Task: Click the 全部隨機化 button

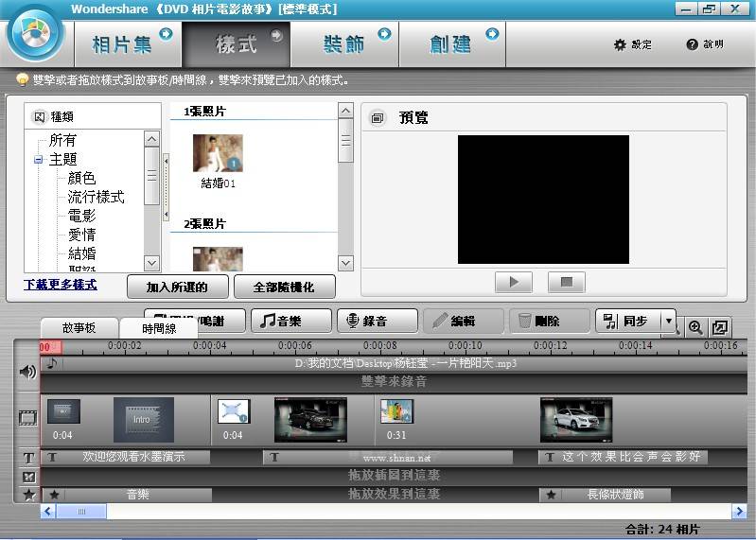Action: tap(285, 287)
